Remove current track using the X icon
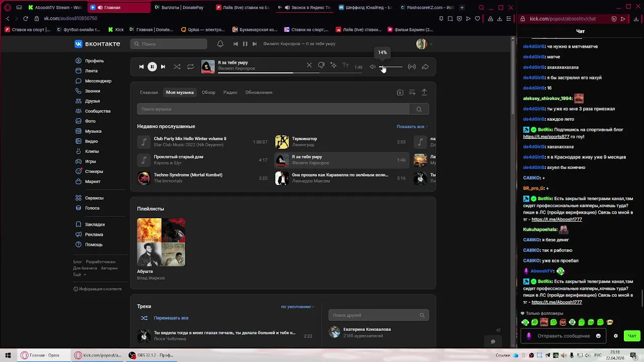 coord(309,65)
